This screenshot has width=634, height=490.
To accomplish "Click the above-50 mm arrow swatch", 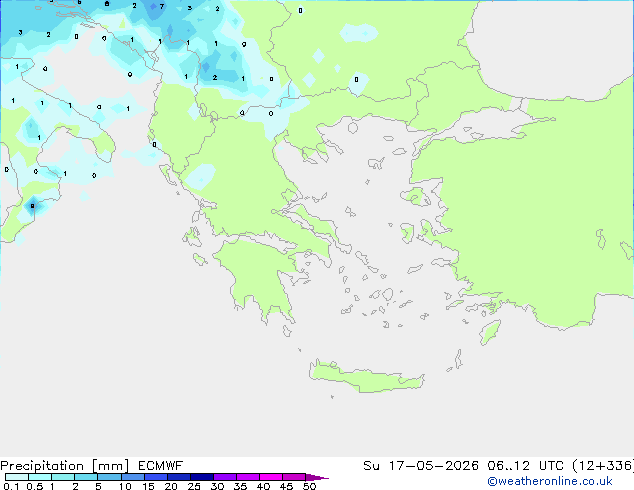I will click(x=317, y=477).
